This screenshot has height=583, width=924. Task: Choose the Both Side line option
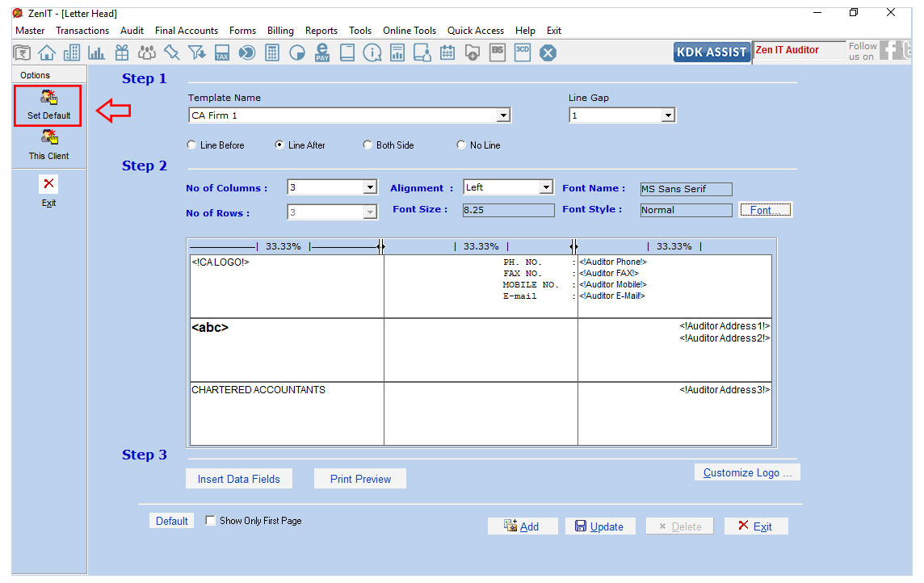(367, 145)
